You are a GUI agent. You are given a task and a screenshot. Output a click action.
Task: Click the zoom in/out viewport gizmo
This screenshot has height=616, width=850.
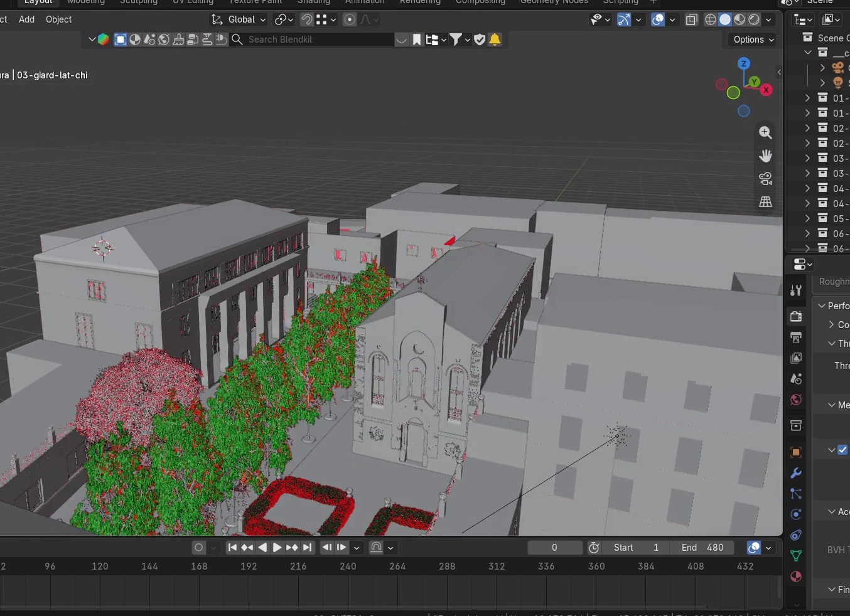pyautogui.click(x=765, y=132)
